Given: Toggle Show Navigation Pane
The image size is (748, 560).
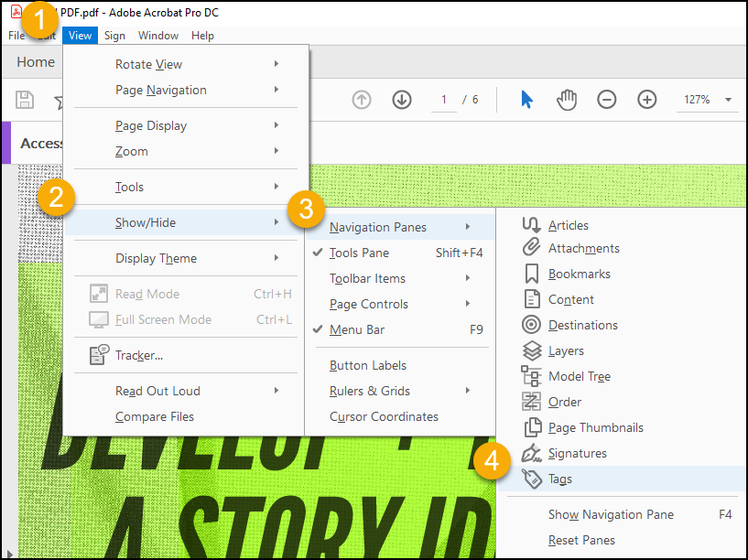Looking at the screenshot, I should [x=622, y=515].
